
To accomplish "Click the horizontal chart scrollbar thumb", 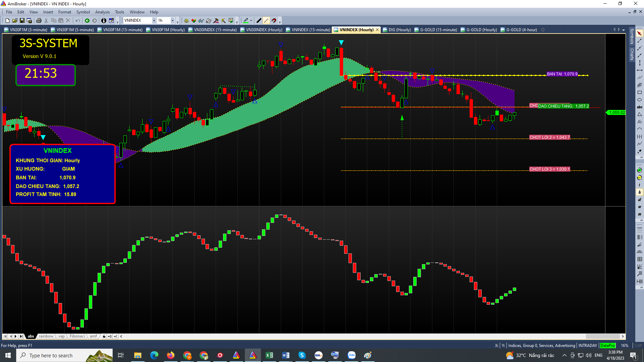I will click(x=602, y=336).
